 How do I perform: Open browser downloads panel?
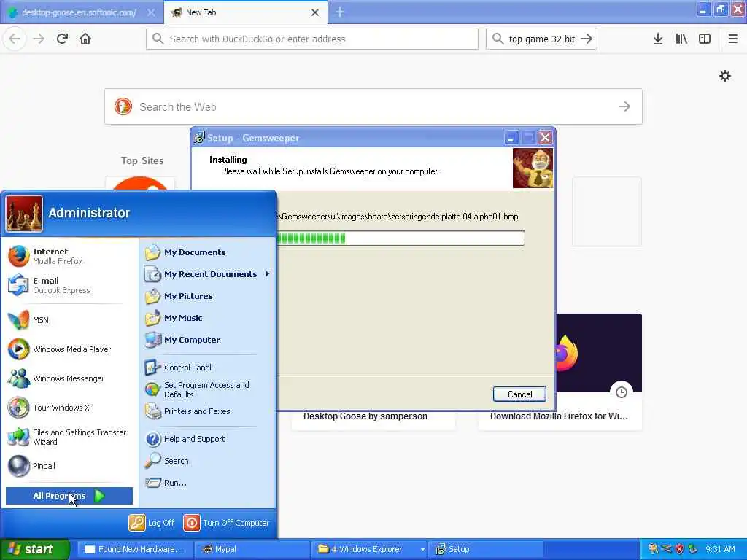(658, 39)
